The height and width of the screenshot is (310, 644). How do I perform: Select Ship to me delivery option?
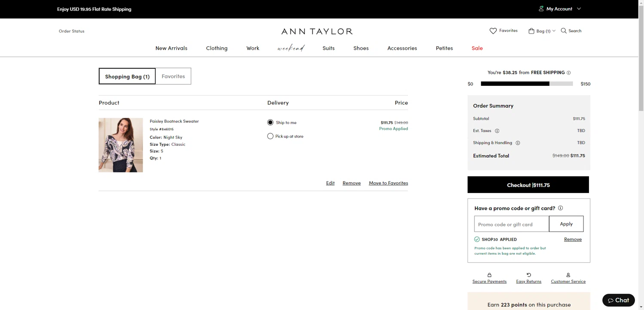tap(270, 123)
